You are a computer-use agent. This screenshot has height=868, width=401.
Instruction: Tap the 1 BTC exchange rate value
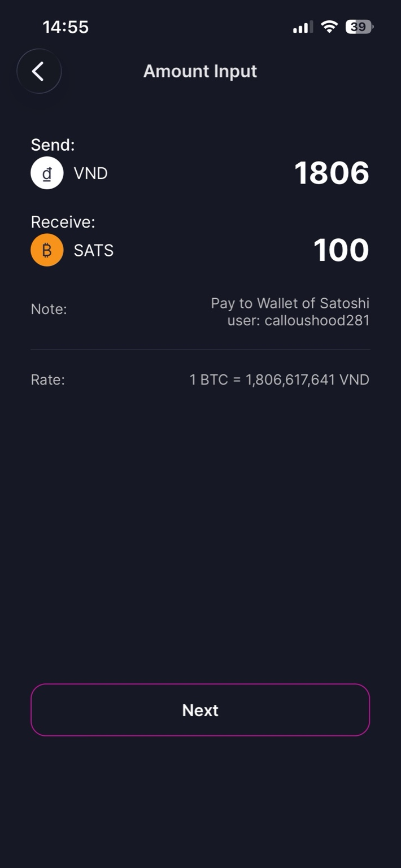pos(279,380)
